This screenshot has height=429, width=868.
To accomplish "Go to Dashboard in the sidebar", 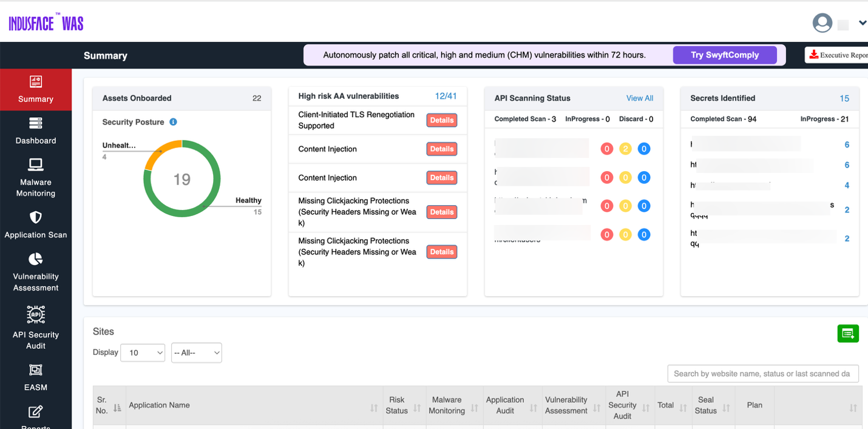I will [36, 123].
